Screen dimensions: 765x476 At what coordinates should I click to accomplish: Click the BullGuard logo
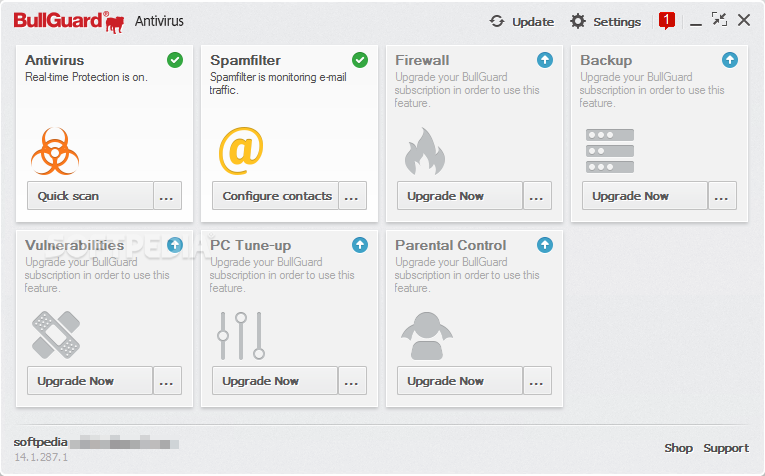(69, 21)
